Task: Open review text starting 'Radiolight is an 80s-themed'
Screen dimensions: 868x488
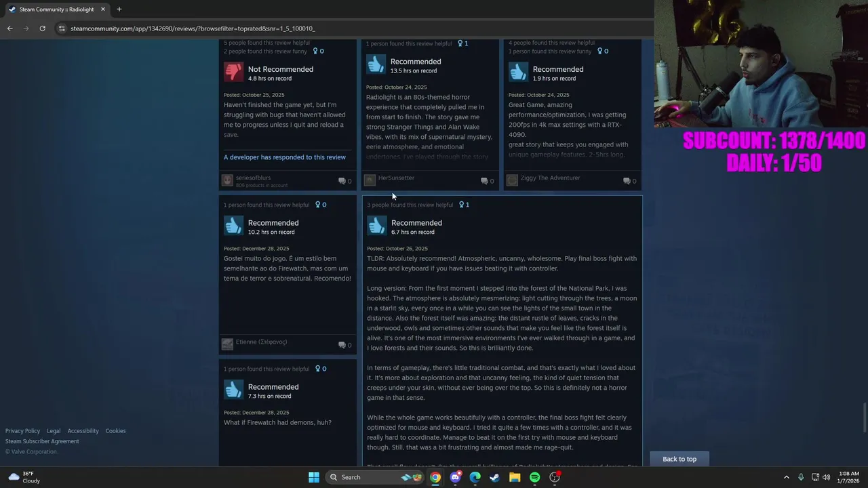Action: click(x=429, y=127)
